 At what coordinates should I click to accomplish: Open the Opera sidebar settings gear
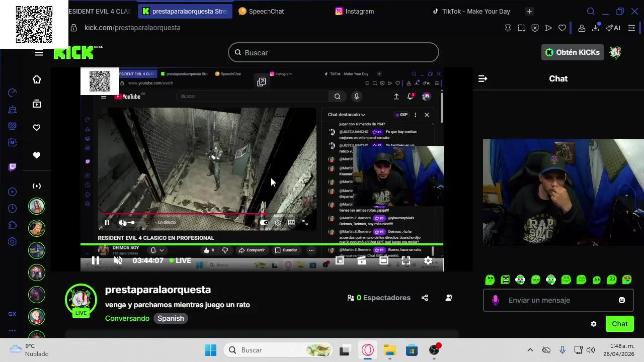13,242
